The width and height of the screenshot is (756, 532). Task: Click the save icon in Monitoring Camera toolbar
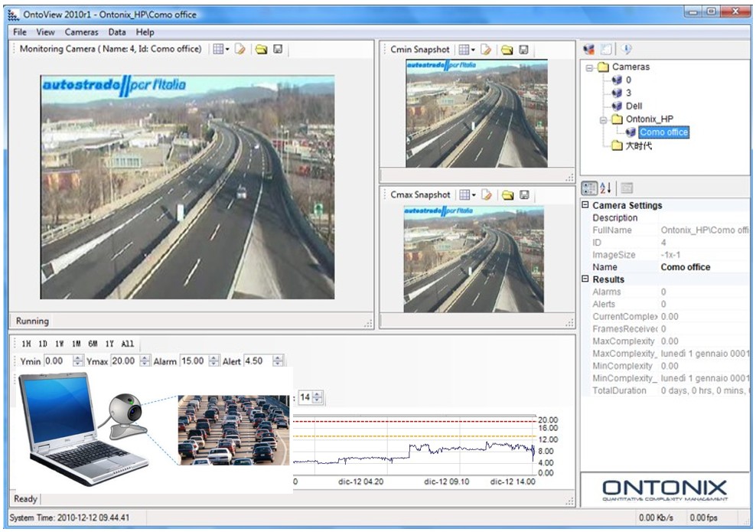tap(278, 49)
